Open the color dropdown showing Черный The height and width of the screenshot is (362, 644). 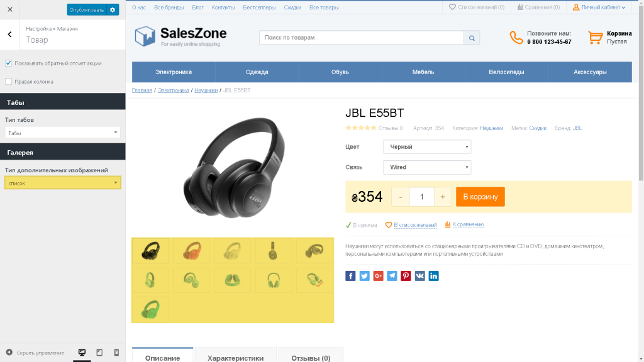pos(427,147)
